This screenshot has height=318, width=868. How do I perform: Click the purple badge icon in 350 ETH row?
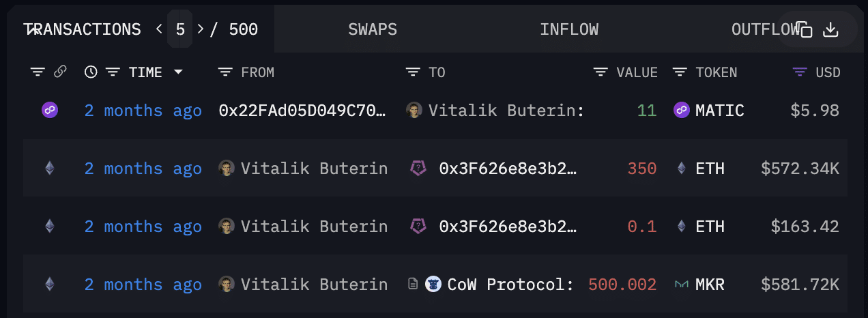(418, 168)
